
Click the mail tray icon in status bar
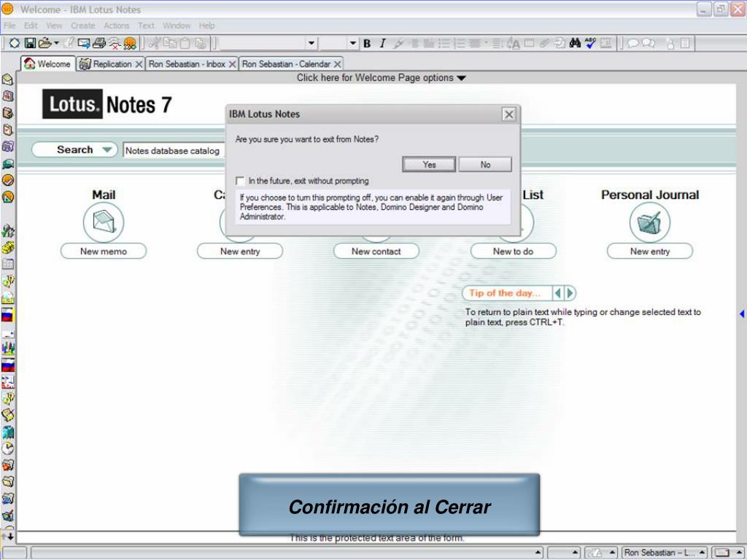coord(722,553)
